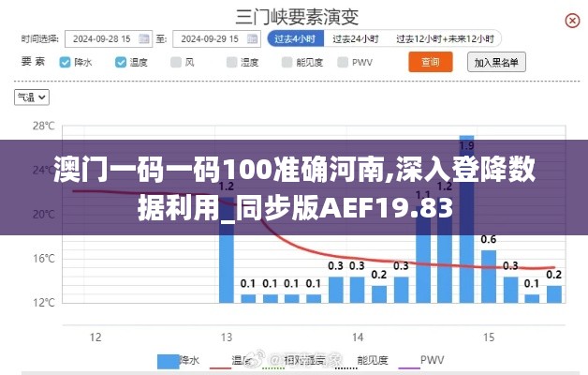Uncheck the 降水 checkbox
The image size is (588, 375).
click(65, 62)
